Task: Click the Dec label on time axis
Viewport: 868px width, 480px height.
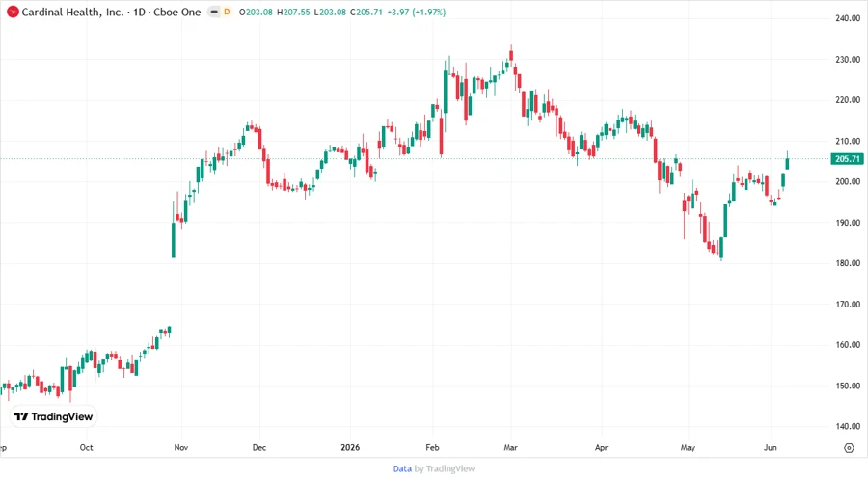Action: point(259,448)
